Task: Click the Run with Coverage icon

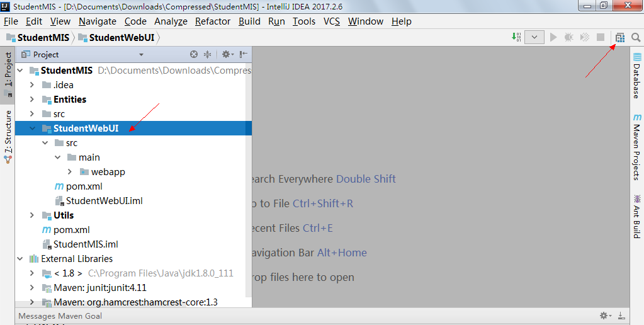Action: click(584, 37)
